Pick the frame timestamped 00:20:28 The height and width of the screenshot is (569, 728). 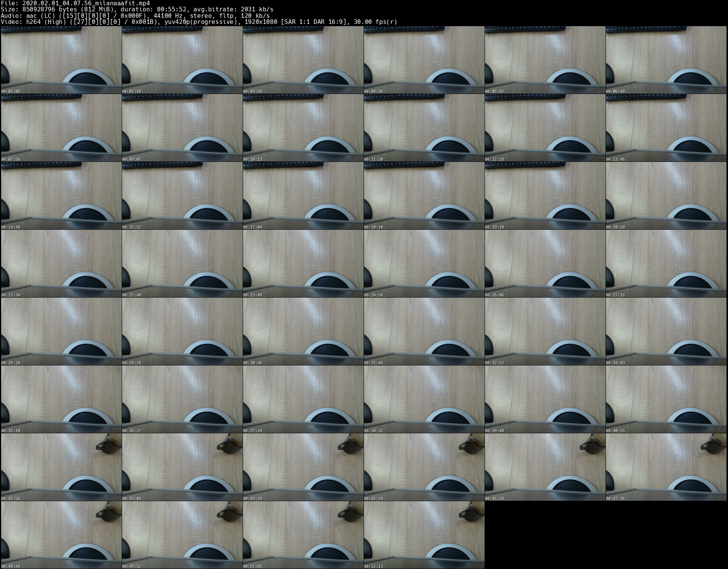tap(666, 196)
